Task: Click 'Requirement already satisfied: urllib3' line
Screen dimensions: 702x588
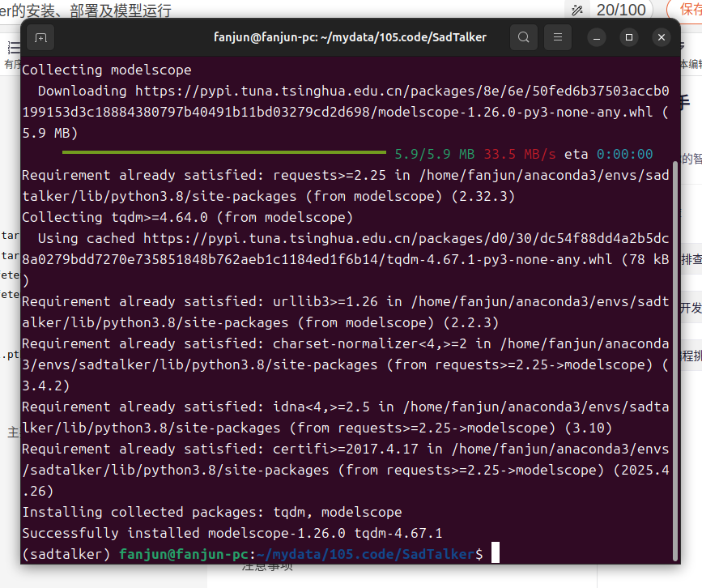Action: coord(345,312)
